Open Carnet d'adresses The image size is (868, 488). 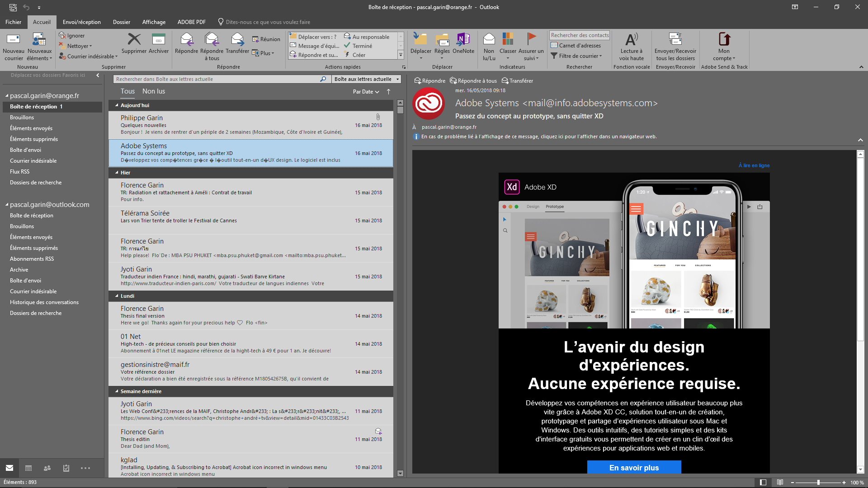click(x=576, y=45)
